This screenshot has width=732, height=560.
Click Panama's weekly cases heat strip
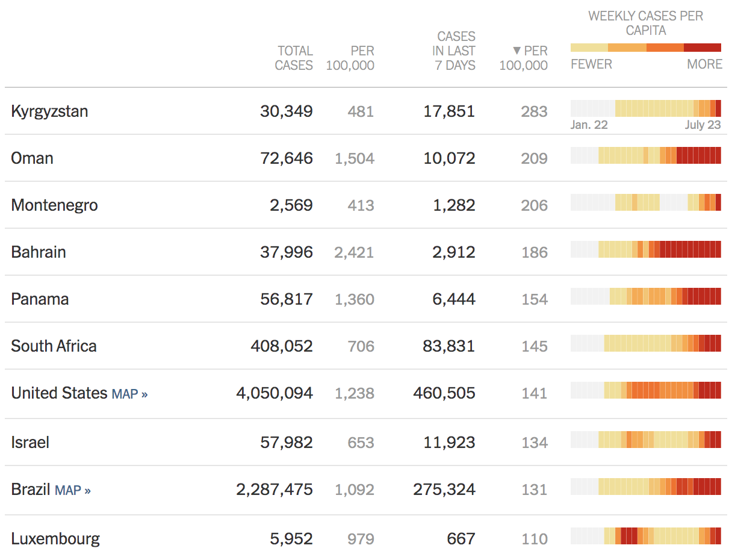[646, 296]
